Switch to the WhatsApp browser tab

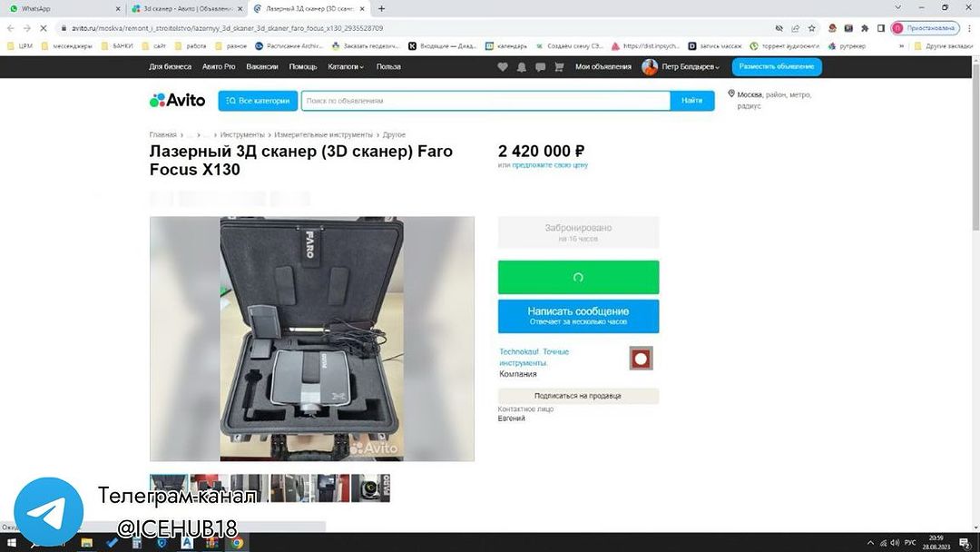point(63,9)
